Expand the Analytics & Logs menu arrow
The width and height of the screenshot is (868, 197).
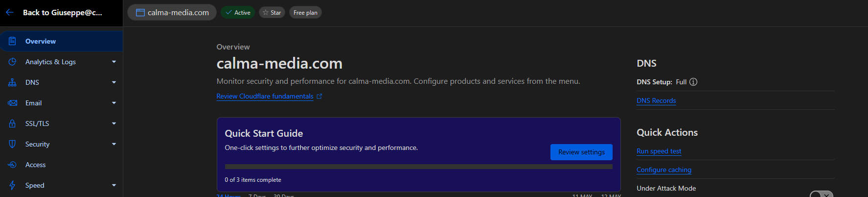point(114,62)
